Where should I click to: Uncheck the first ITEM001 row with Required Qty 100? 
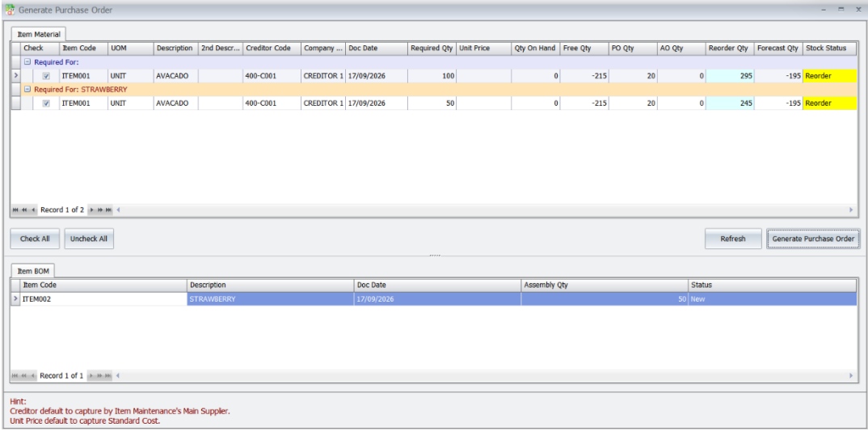tap(47, 76)
